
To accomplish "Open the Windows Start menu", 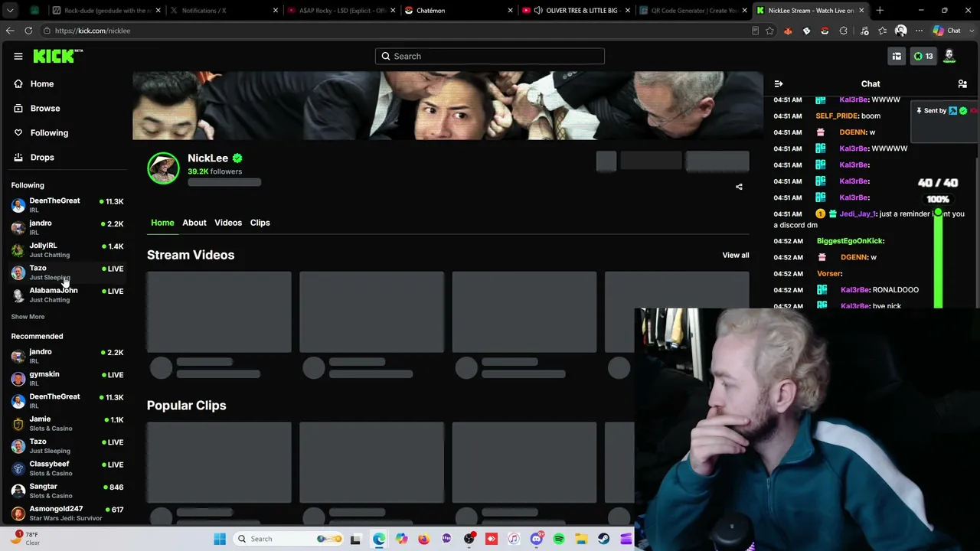I will pyautogui.click(x=220, y=539).
